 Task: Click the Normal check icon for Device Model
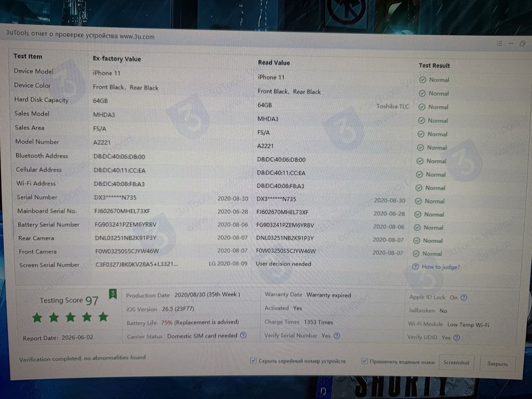point(423,80)
